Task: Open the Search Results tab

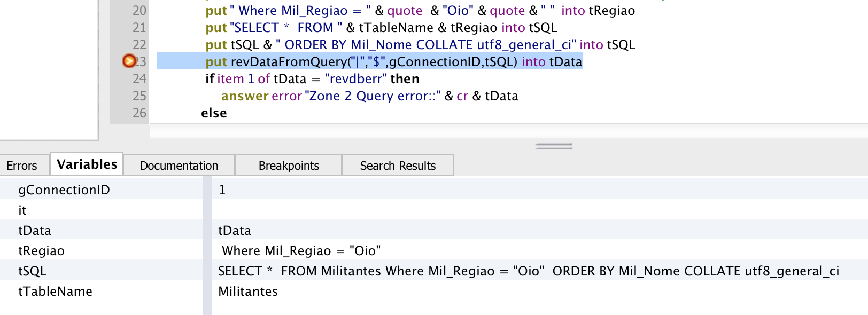Action: 398,166
